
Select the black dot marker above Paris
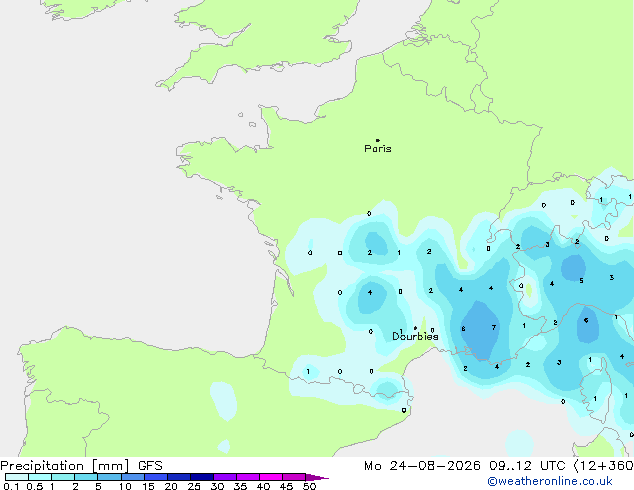(378, 140)
